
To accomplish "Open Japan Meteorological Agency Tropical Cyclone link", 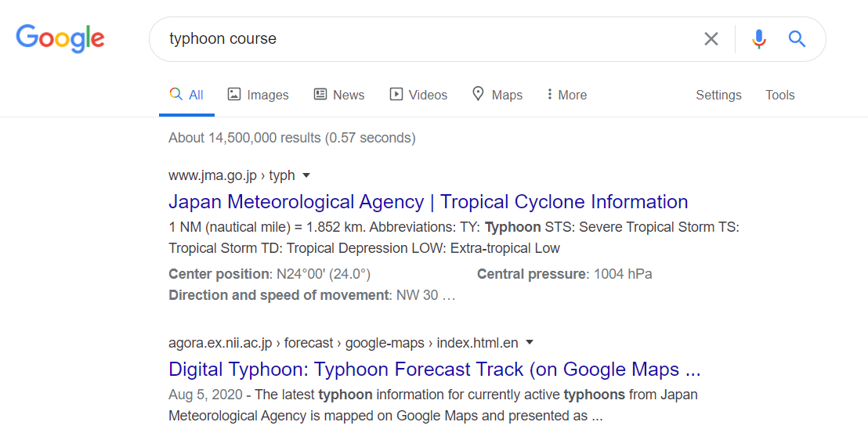I will point(428,202).
